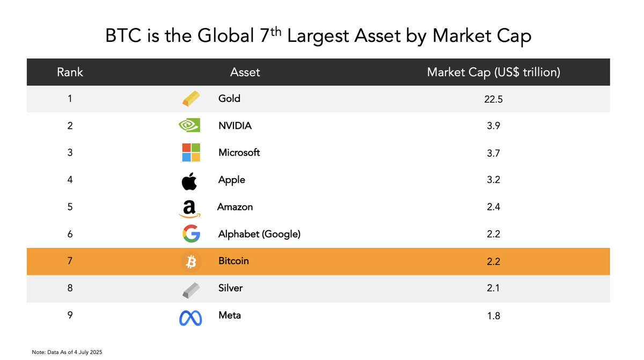Select rank number 7 in highlighted row

coord(70,261)
